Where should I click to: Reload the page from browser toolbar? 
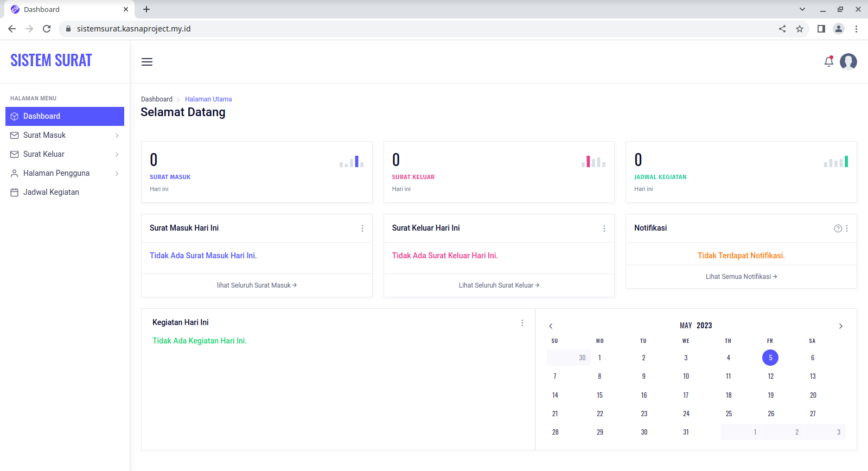click(x=47, y=29)
